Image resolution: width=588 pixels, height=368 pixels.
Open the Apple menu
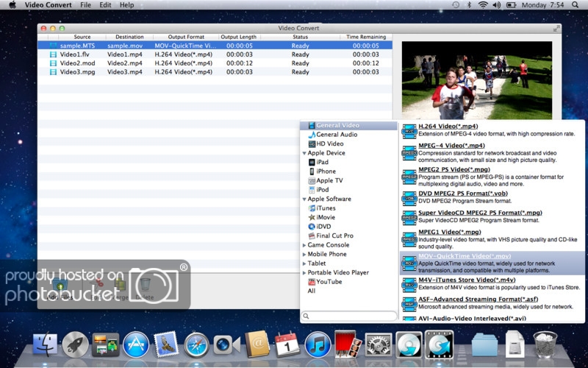[x=12, y=5]
